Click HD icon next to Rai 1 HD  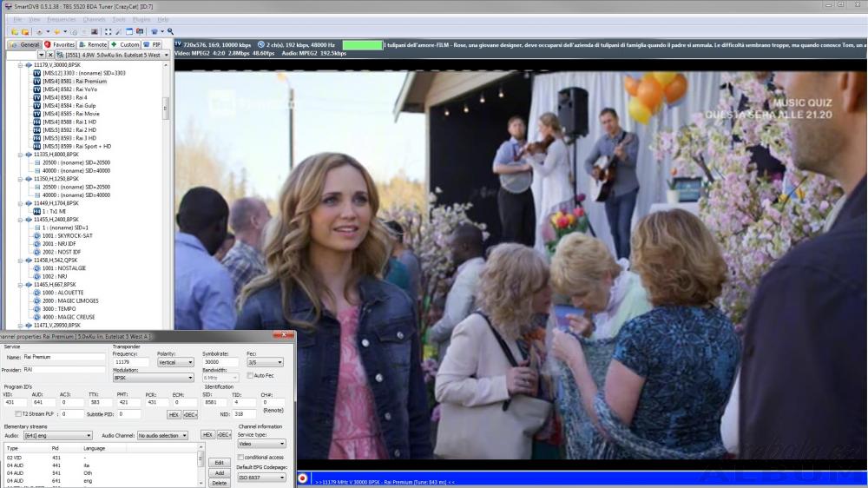(x=37, y=122)
